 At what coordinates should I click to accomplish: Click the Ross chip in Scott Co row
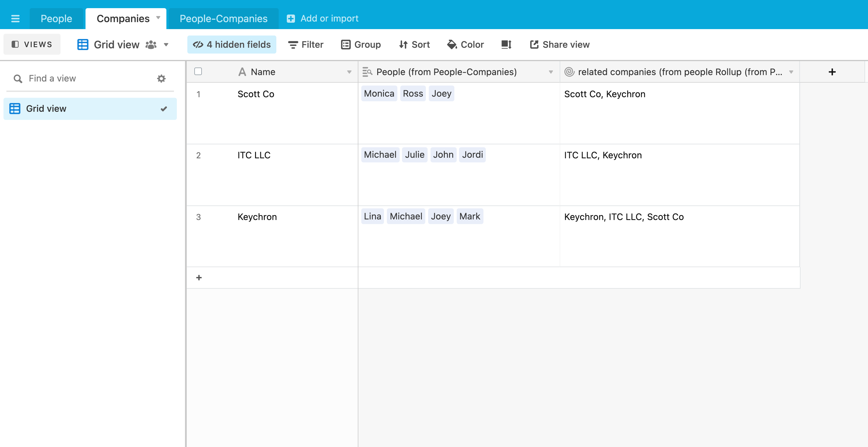pos(413,93)
